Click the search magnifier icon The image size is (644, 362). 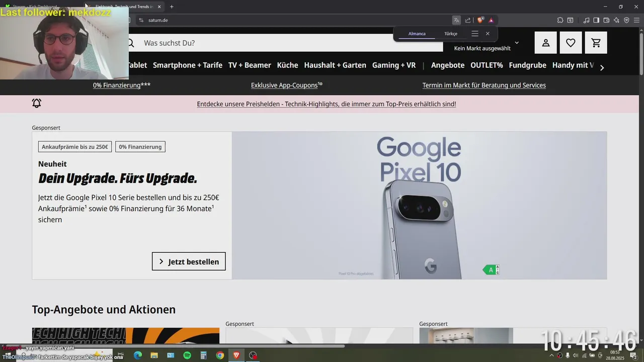[x=131, y=43]
